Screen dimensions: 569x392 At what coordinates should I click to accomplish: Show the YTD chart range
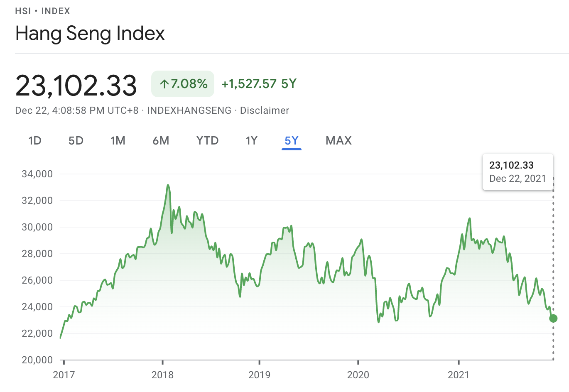coord(208,141)
